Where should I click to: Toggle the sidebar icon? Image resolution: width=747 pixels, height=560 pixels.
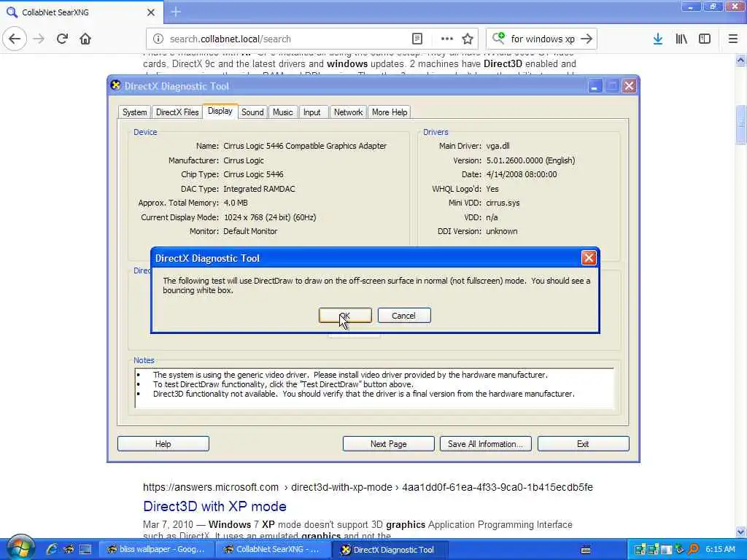pyautogui.click(x=705, y=39)
